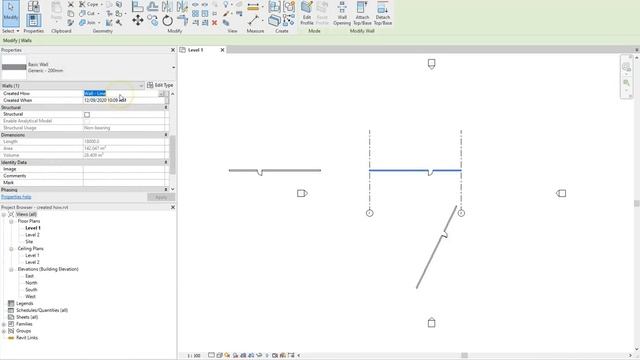Click the Join geometry icon
The image size is (640, 360).
82,23
